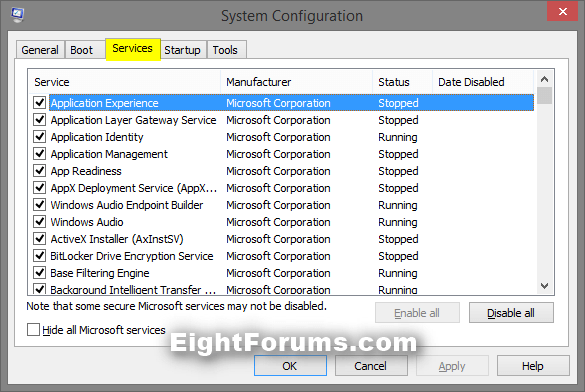
Task: Toggle Windows Audio Endpoint Builder checkbox
Action: [40, 204]
